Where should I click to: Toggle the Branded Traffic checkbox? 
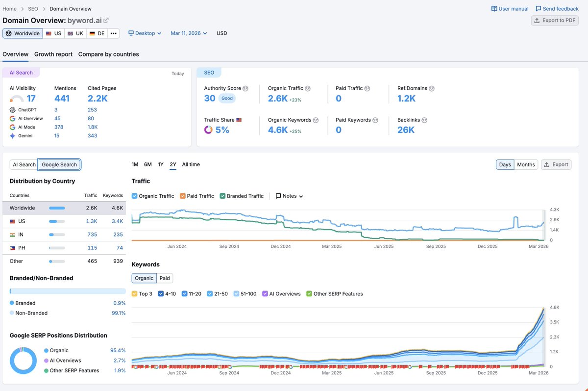point(222,196)
